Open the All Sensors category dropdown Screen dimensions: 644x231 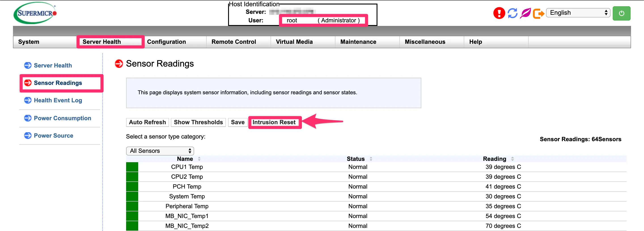(x=160, y=151)
